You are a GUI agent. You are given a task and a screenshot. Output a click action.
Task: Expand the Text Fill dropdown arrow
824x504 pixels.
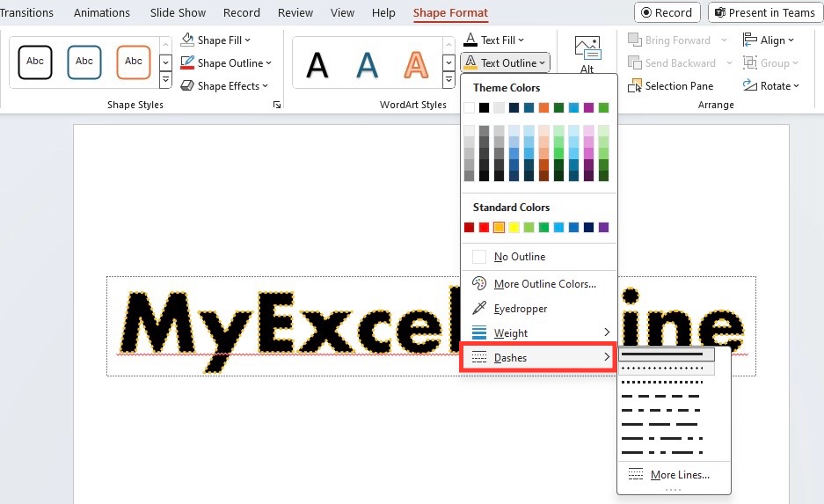pyautogui.click(x=521, y=40)
